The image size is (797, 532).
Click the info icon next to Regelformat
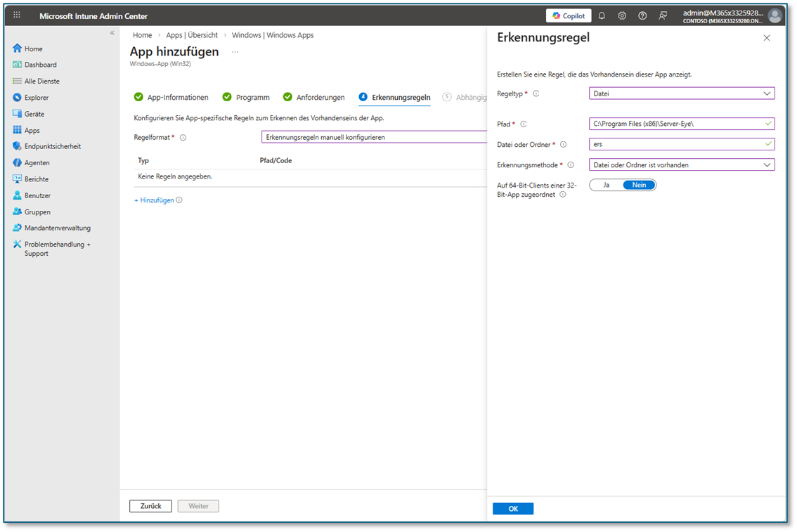tap(183, 138)
